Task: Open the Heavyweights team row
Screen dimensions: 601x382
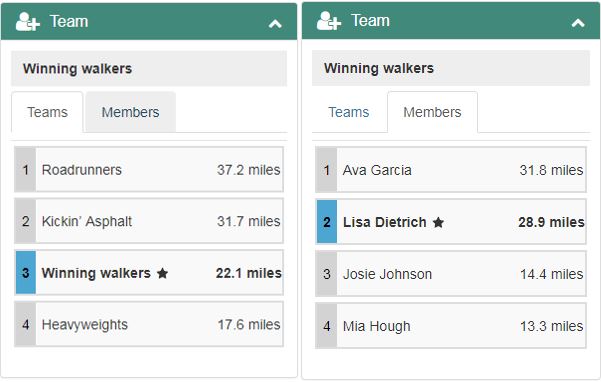Action: [149, 325]
